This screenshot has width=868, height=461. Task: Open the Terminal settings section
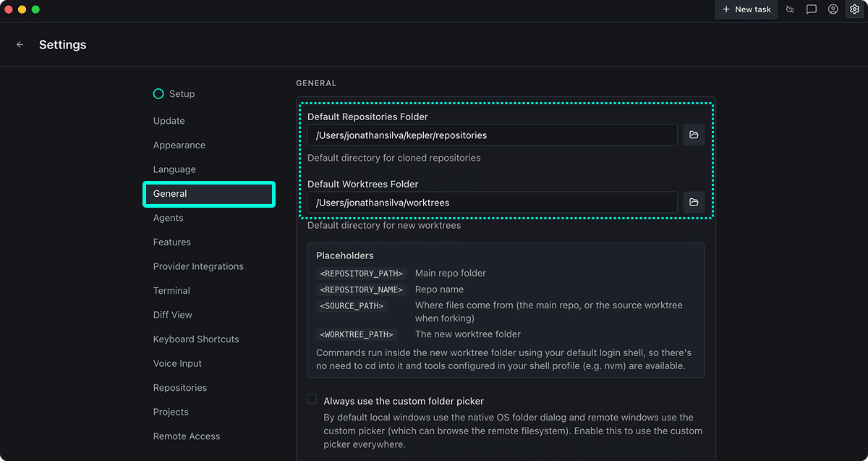click(171, 291)
